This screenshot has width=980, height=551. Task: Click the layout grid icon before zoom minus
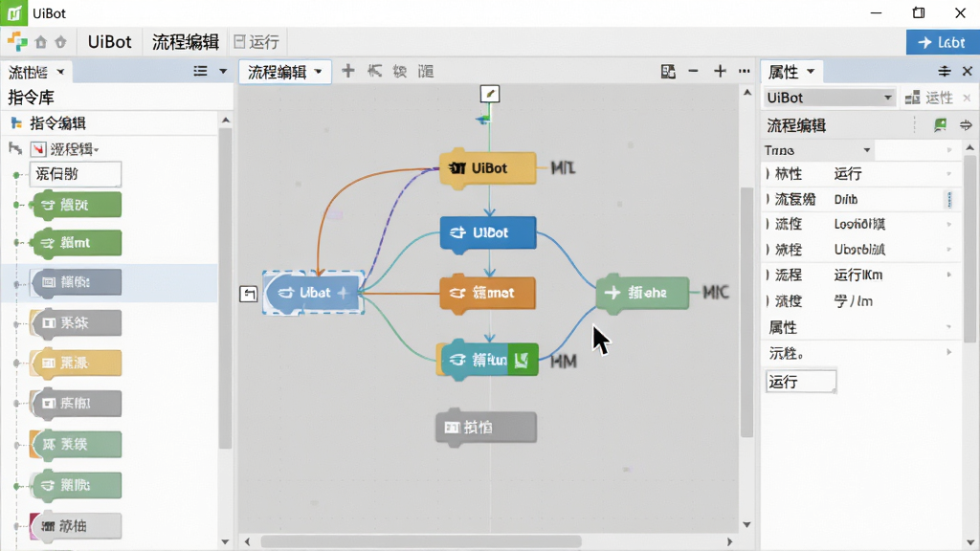click(x=668, y=71)
